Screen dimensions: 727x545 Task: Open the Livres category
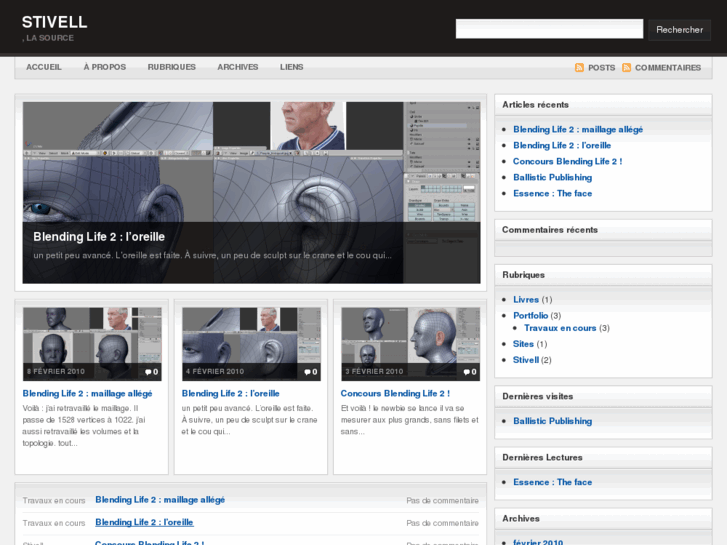coord(526,300)
